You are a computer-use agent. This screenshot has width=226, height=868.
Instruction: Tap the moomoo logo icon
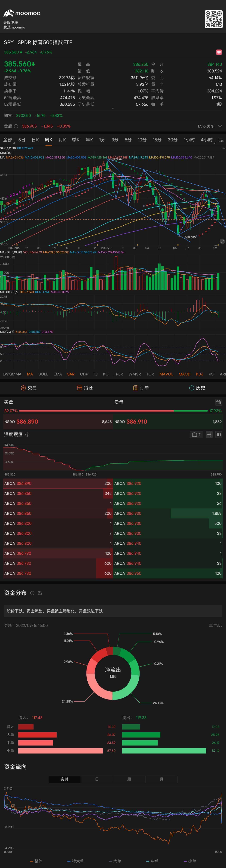(8, 13)
